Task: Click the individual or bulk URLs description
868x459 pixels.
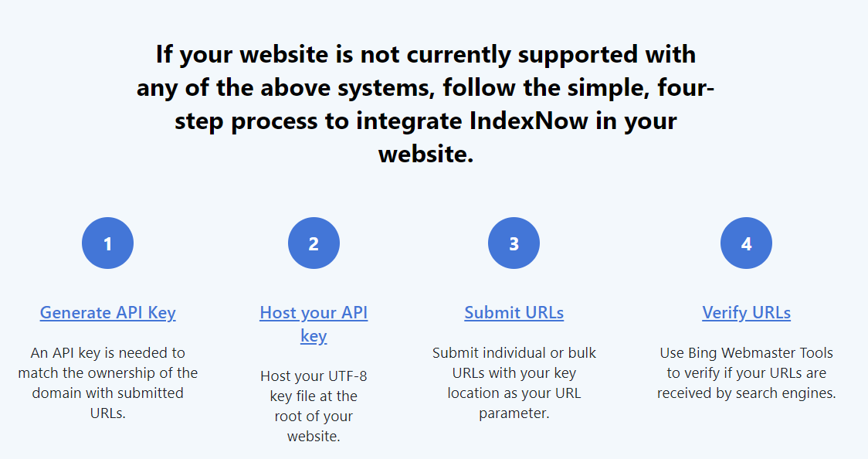Action: (514, 382)
